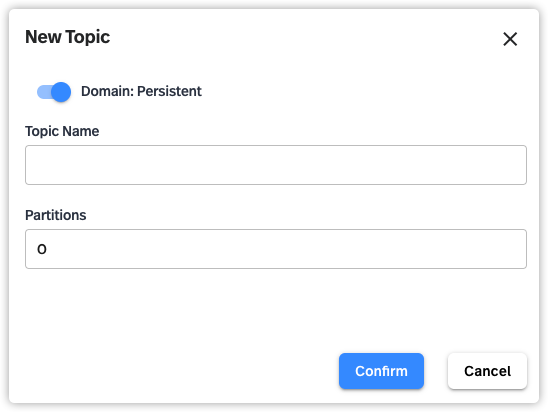Select the 'Partitions' field label
Image resolution: width=548 pixels, height=412 pixels.
(x=56, y=215)
